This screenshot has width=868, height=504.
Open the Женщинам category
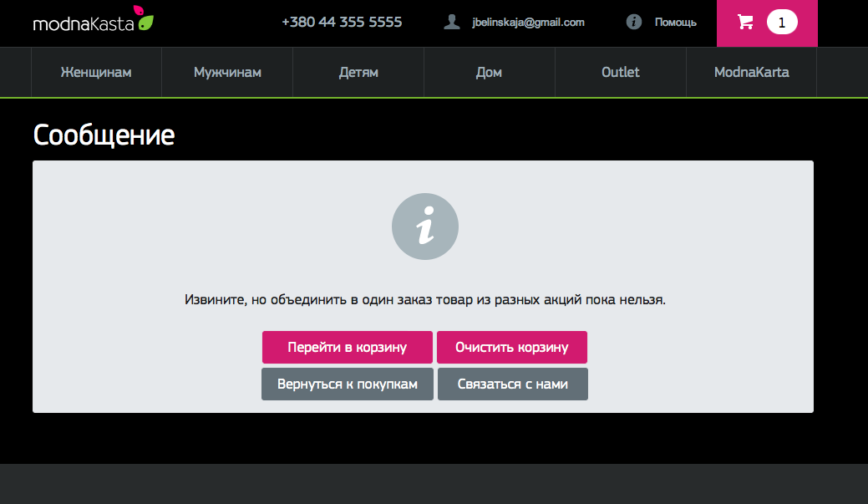click(x=96, y=72)
